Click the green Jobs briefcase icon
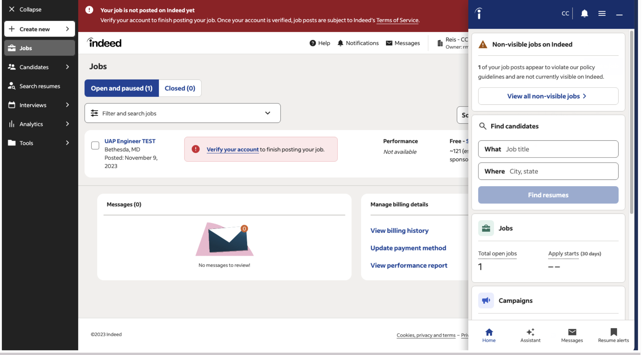The width and height of the screenshot is (644, 355). (x=486, y=228)
